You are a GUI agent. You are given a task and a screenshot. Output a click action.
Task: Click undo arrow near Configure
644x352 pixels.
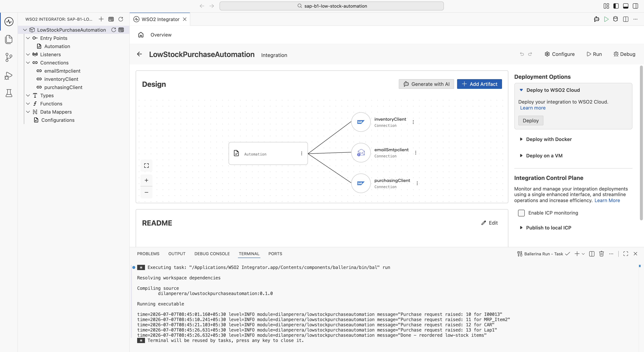[x=522, y=54]
